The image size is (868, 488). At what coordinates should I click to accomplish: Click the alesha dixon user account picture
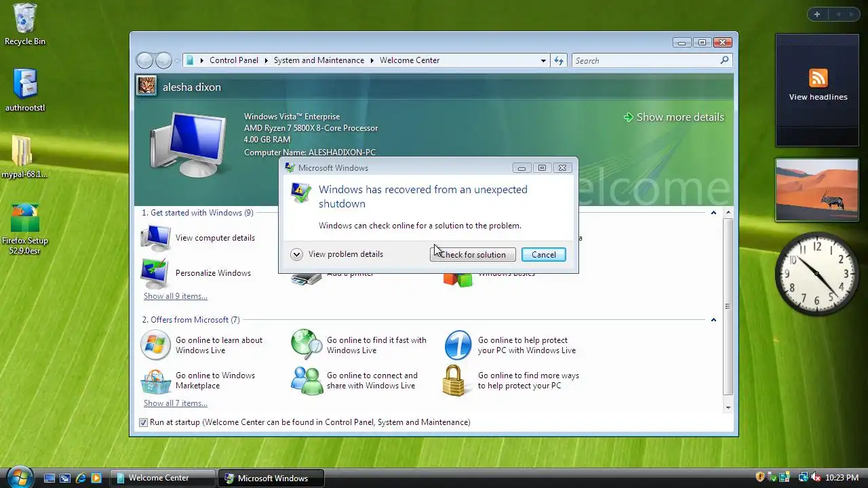[x=146, y=86]
